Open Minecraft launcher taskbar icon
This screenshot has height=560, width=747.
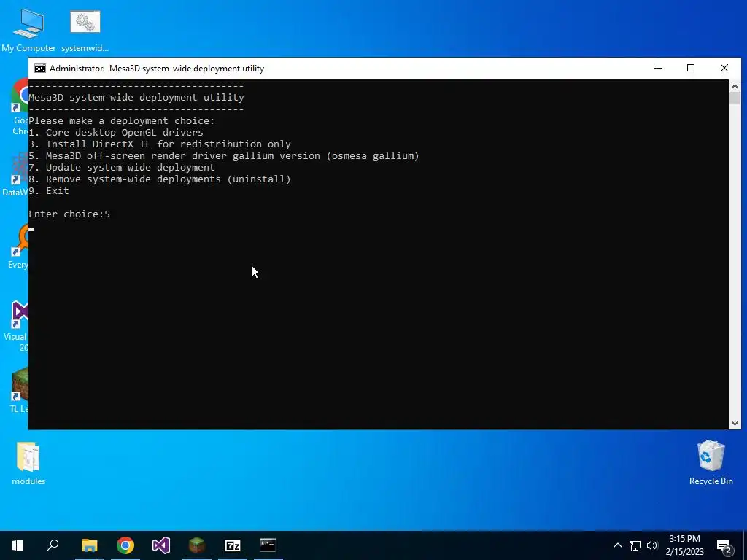pyautogui.click(x=197, y=545)
